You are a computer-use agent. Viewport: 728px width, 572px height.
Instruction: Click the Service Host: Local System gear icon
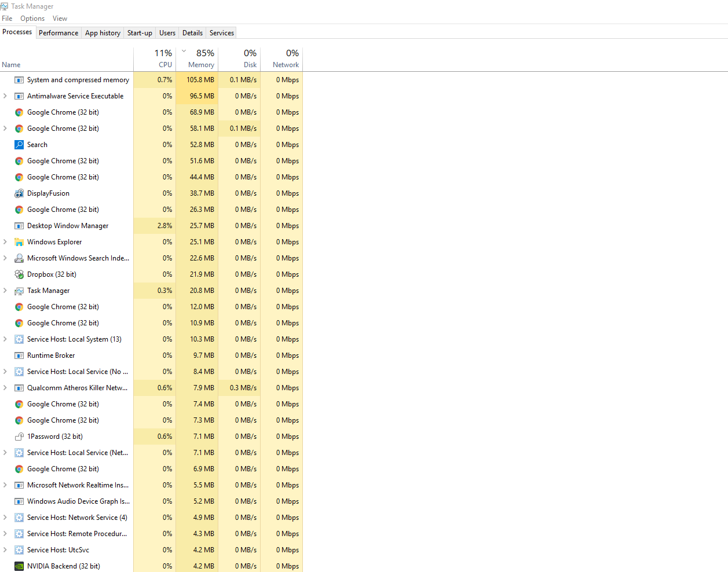pyautogui.click(x=19, y=339)
